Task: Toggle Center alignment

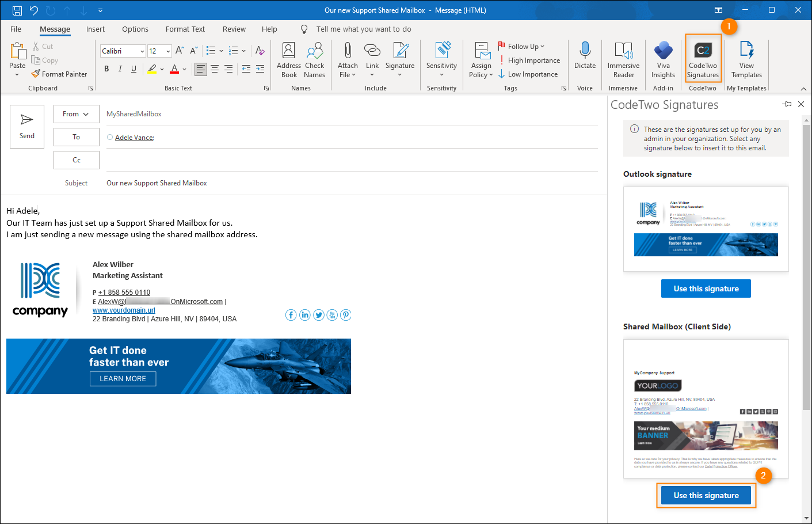Action: coord(215,69)
